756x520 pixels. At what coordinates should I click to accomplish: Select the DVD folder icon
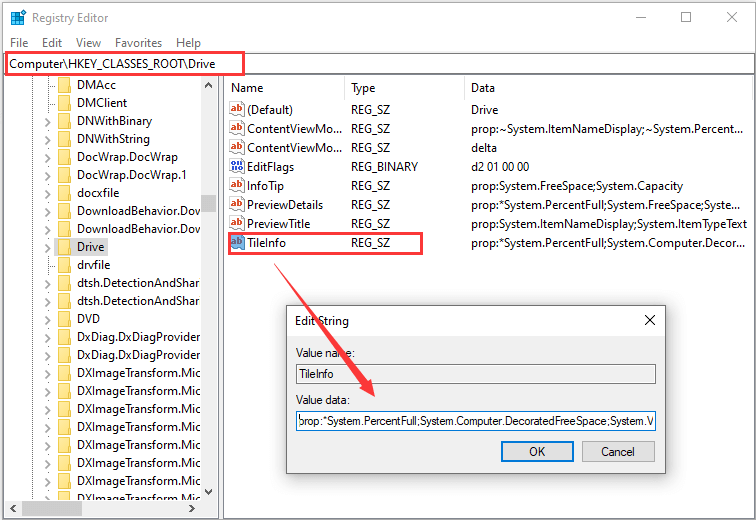(64, 319)
